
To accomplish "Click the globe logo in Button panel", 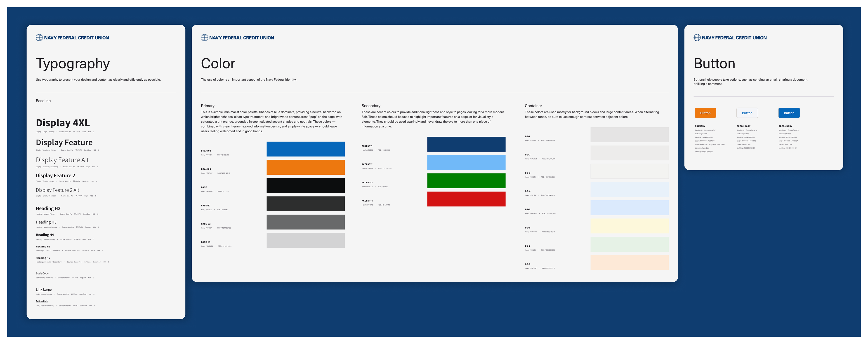I will [697, 38].
